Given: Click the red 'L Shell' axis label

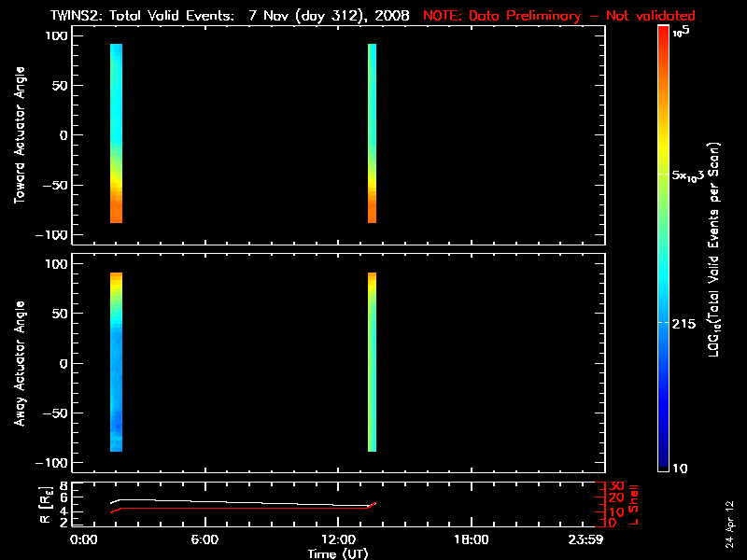Looking at the screenshot, I should tap(634, 504).
